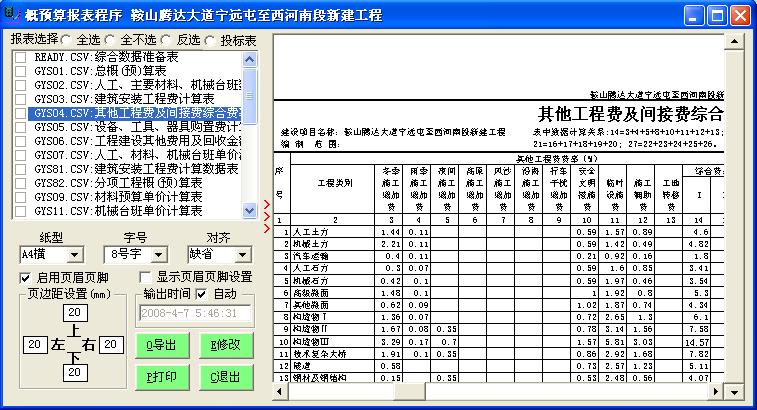Maximize the 概预算报表程序 window
The width and height of the screenshot is (757, 410).
point(717,15)
